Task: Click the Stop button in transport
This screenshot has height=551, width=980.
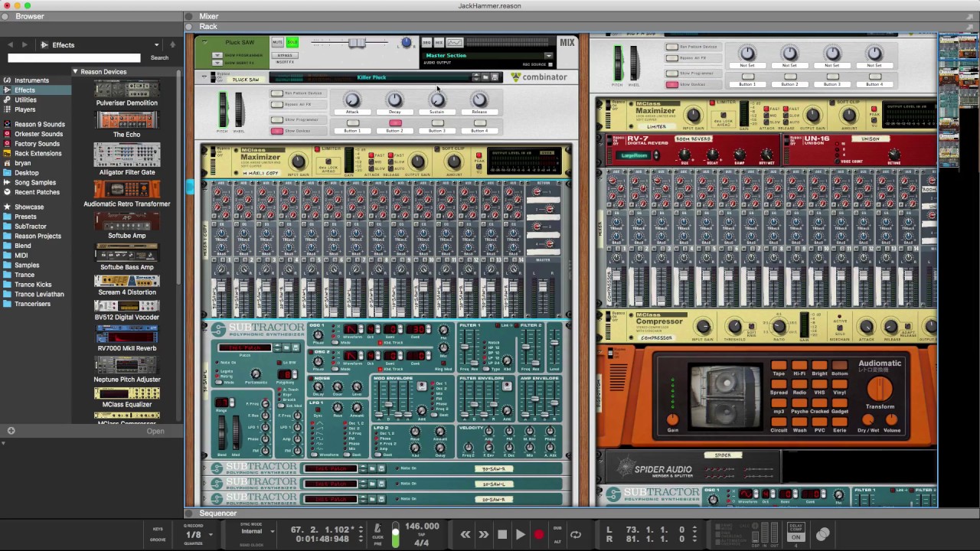Action: coord(502,535)
